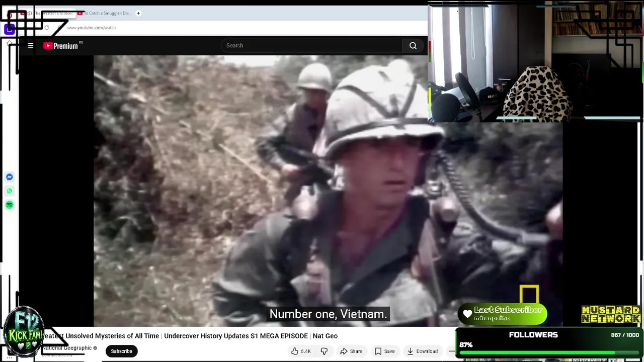Subscribe to National Geographic channel

(x=121, y=351)
